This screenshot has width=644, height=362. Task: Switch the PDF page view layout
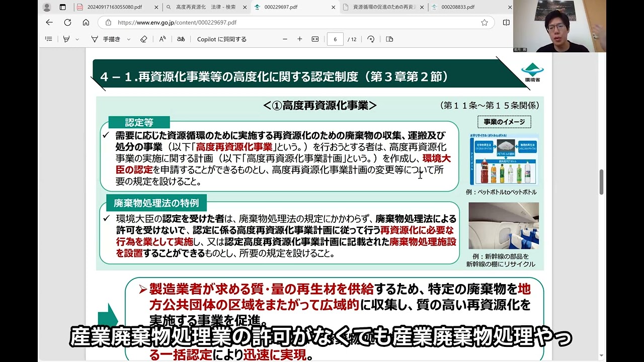(389, 39)
